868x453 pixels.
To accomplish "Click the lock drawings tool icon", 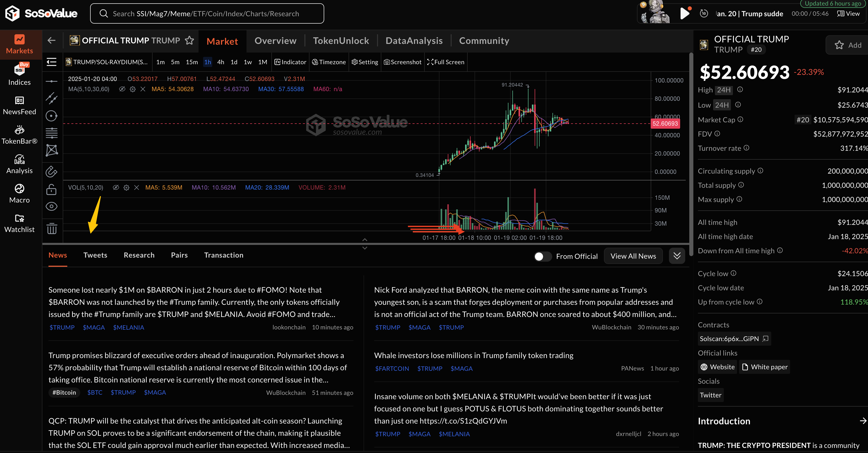I will click(x=52, y=190).
